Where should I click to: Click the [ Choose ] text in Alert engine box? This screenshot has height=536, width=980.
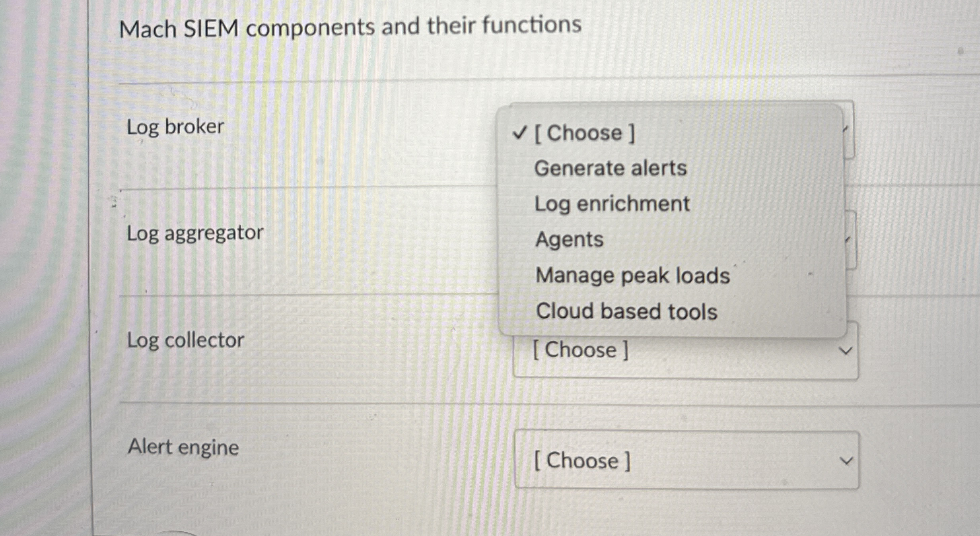click(582, 461)
